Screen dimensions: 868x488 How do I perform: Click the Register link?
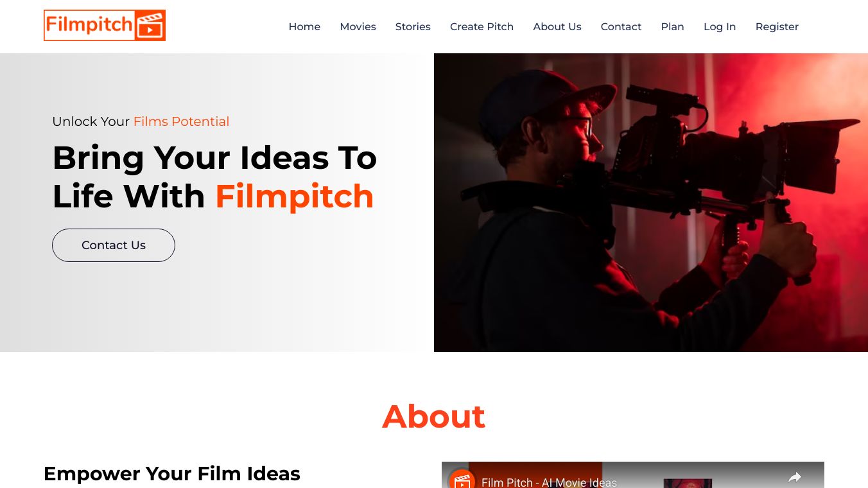click(777, 26)
